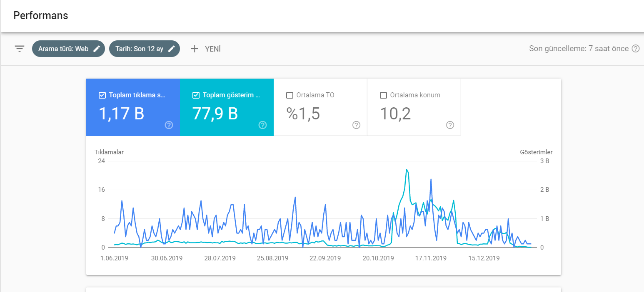Screen dimensions: 644x292
Task: Enable the Ortalama konum checkbox
Action: coord(384,95)
